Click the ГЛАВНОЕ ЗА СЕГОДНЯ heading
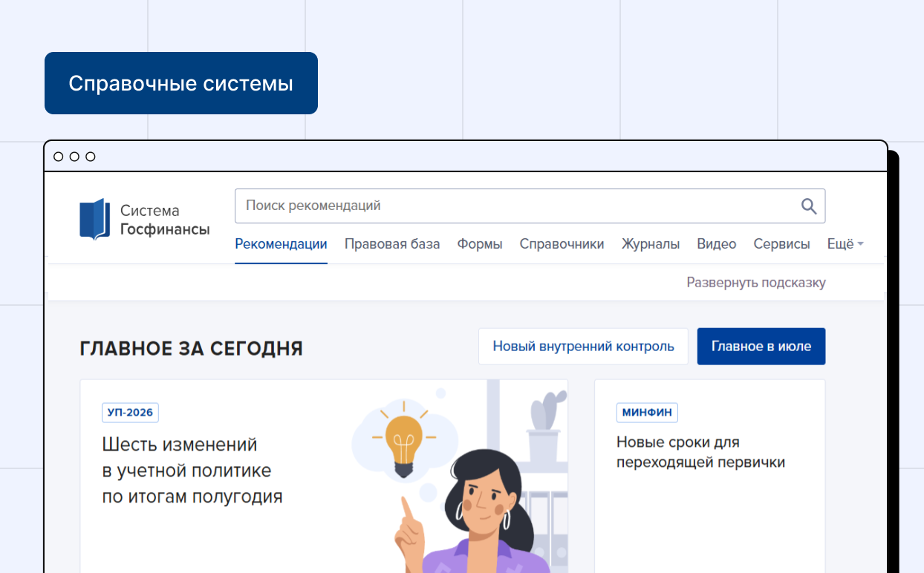 tap(191, 348)
